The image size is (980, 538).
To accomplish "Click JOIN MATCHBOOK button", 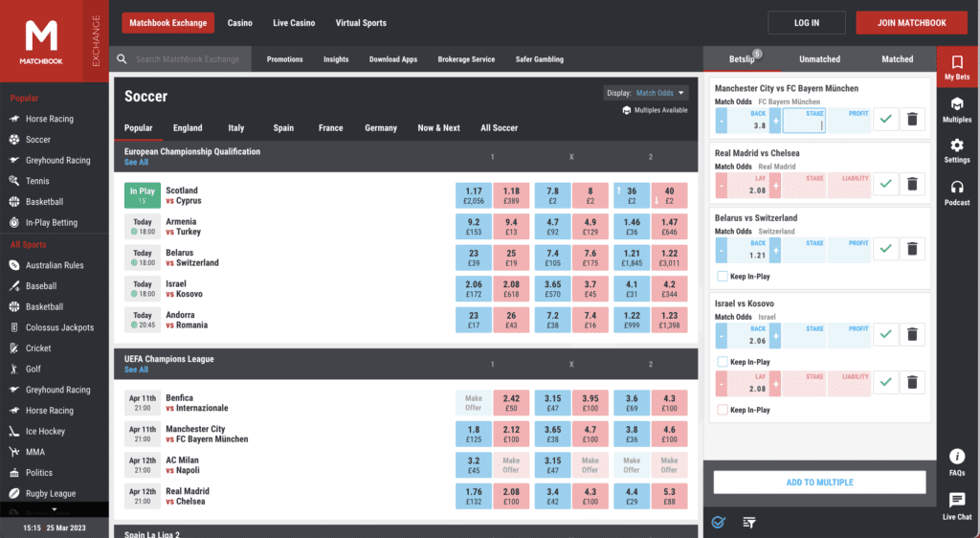I will click(912, 22).
